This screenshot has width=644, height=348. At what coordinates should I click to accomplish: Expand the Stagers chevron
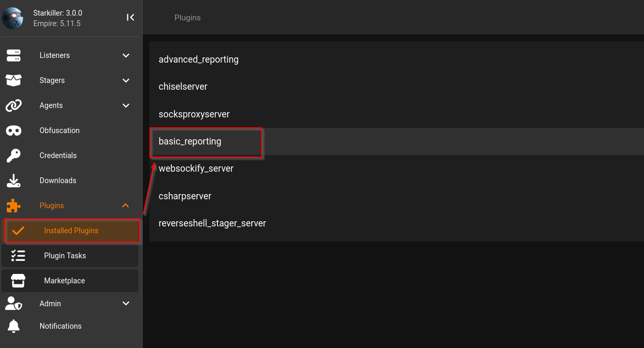tap(126, 80)
